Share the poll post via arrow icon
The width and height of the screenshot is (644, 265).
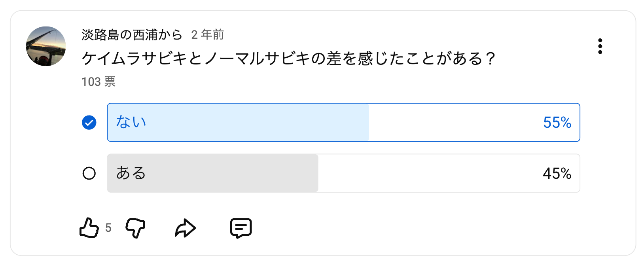185,228
